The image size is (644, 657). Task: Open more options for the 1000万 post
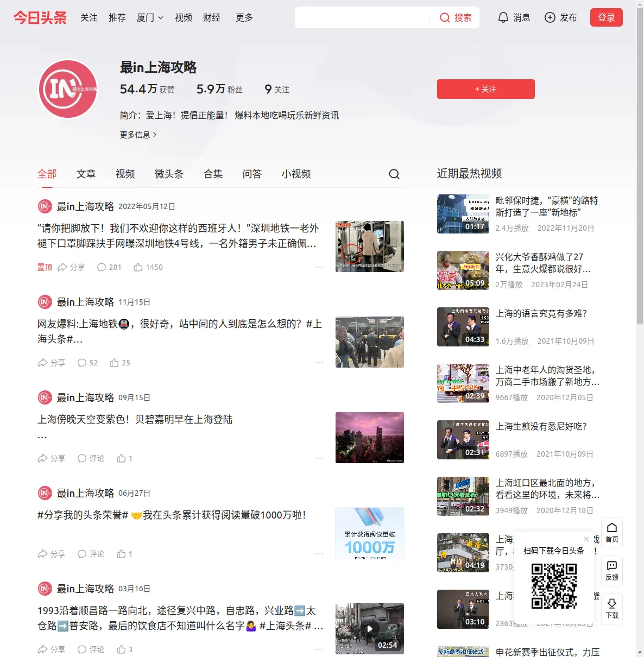point(319,554)
